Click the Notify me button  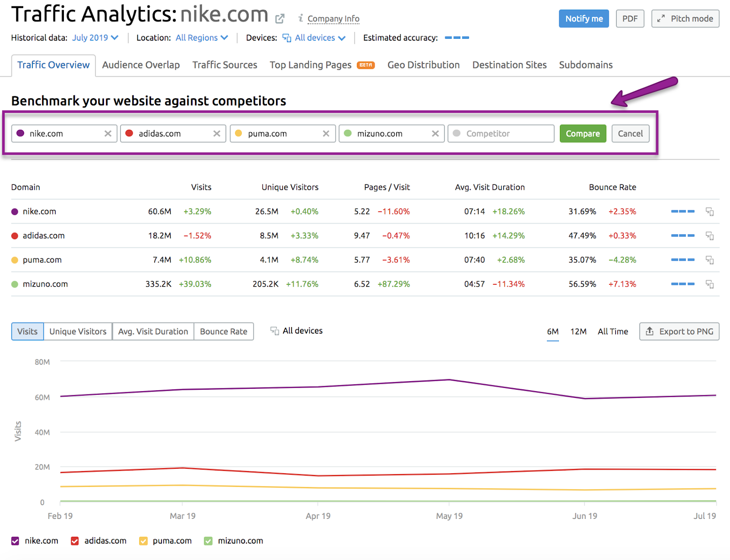(x=584, y=19)
